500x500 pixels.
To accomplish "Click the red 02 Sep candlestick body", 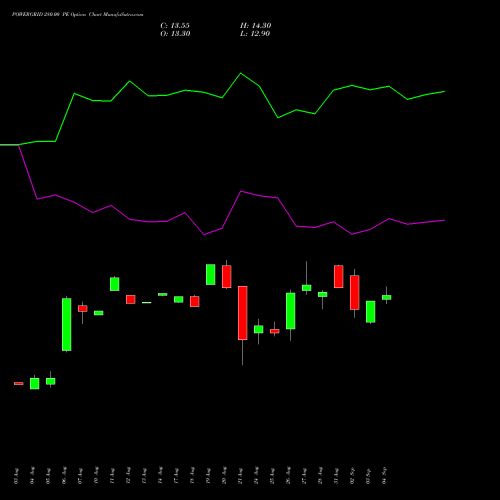I will click(x=355, y=292).
